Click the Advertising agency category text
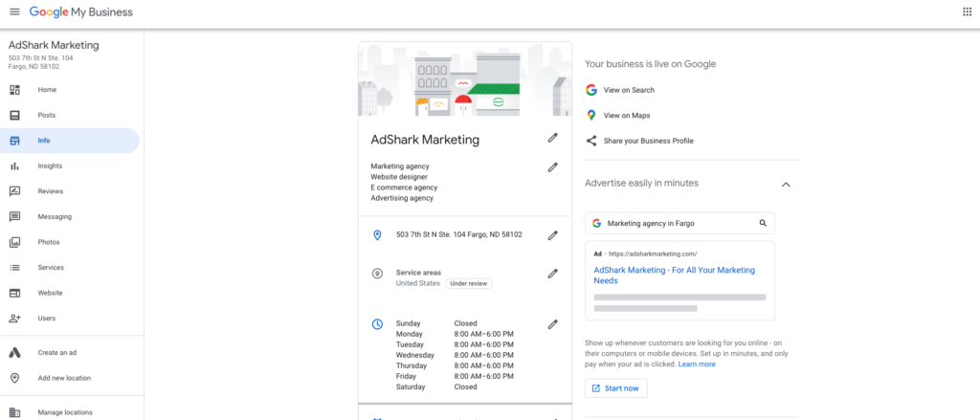980x420 pixels. tap(402, 198)
